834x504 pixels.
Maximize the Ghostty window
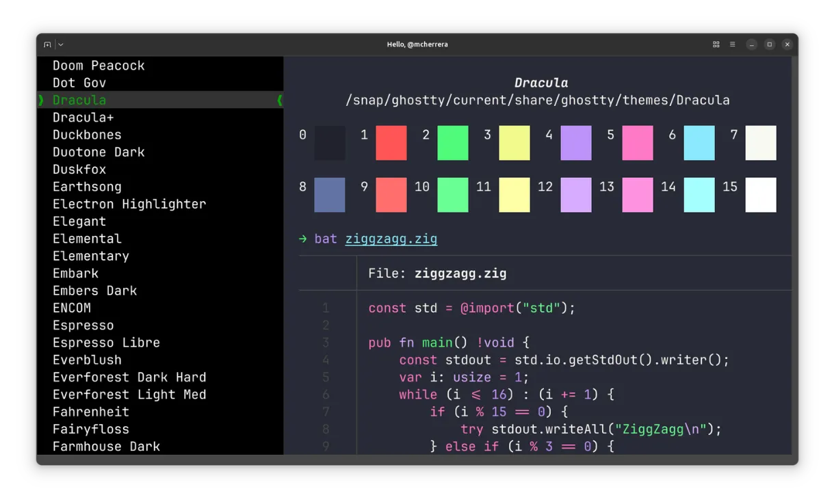tap(769, 44)
